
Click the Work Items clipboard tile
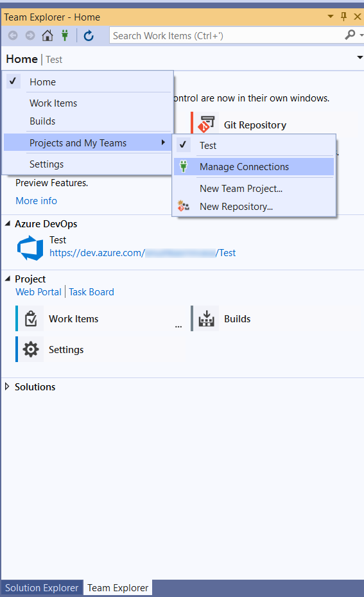[x=31, y=318]
